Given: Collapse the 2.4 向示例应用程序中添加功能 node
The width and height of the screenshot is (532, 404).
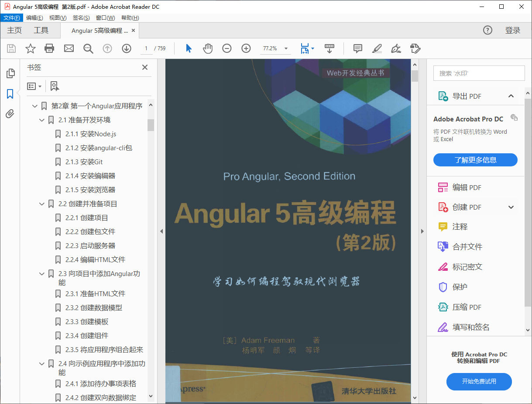Looking at the screenshot, I should click(42, 364).
